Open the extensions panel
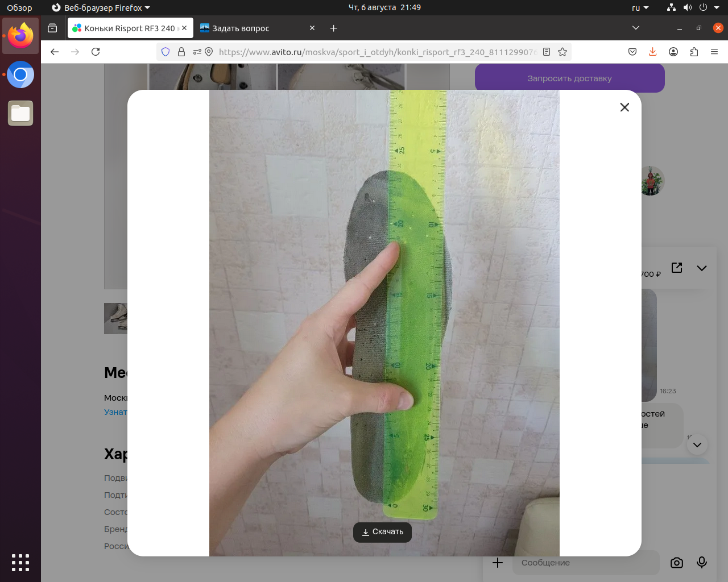 click(694, 52)
